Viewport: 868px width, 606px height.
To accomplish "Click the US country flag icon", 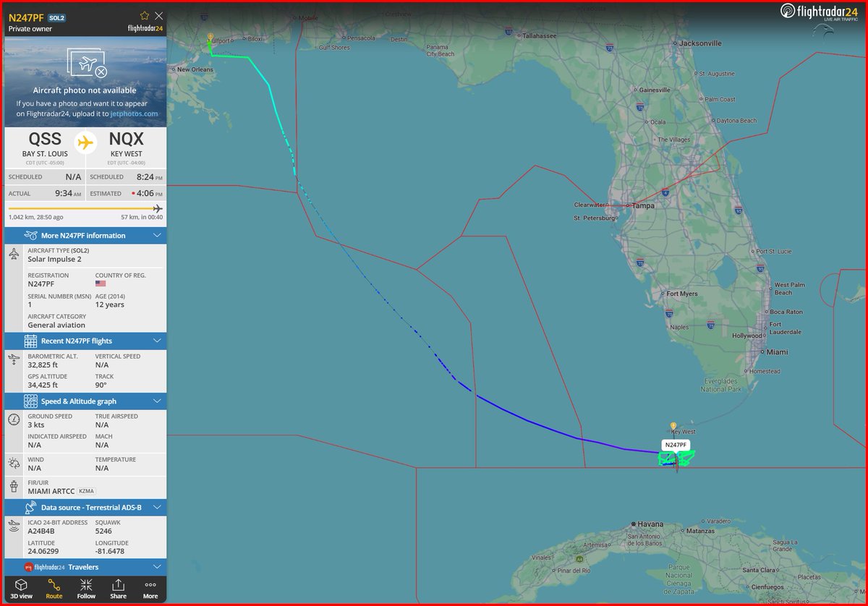I will tap(101, 284).
